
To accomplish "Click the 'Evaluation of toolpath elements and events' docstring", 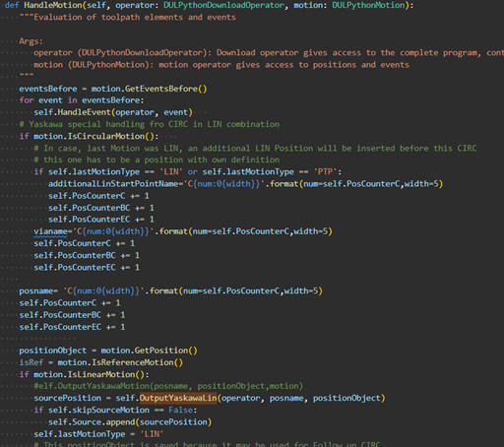I will pos(135,18).
